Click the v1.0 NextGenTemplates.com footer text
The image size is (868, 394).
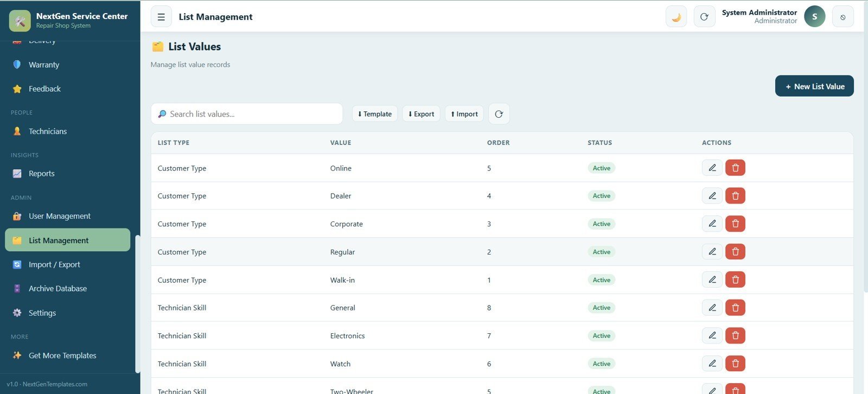(x=47, y=384)
